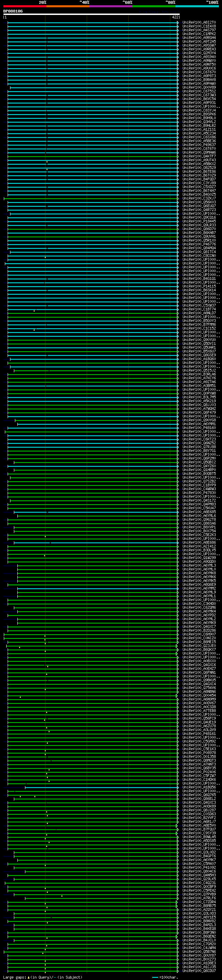Select the UniRef100_Q3HVL2 label
Image resolution: width=222 pixels, height=980 pixels.
click(x=199, y=122)
